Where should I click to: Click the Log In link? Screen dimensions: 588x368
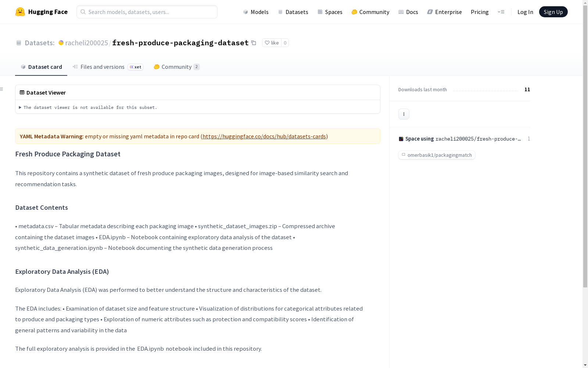(525, 12)
